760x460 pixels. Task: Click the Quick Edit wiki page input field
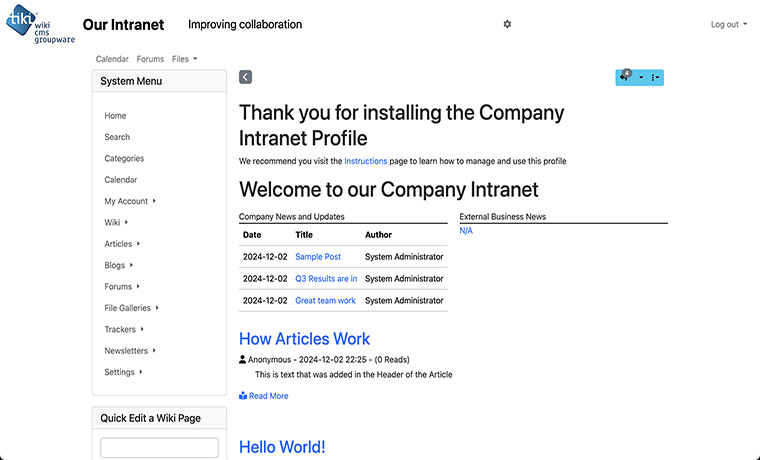click(x=159, y=447)
